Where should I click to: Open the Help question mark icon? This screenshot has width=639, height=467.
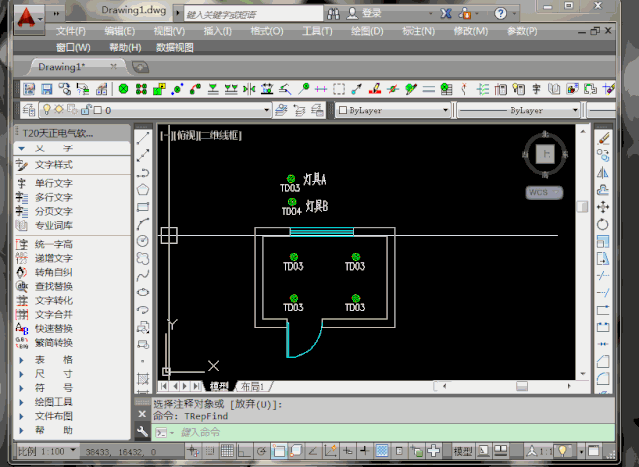coord(500,14)
